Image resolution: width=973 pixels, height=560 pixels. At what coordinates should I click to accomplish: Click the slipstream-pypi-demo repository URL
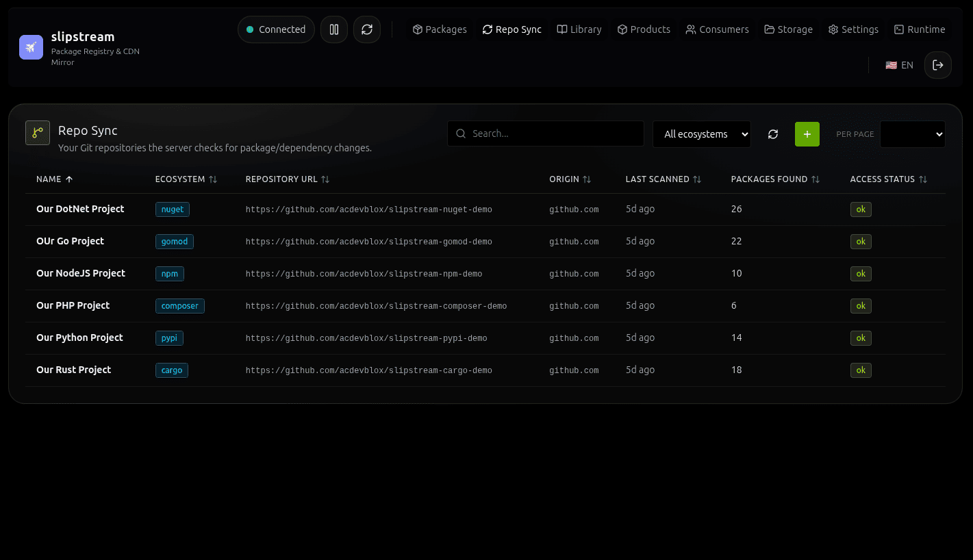(366, 338)
